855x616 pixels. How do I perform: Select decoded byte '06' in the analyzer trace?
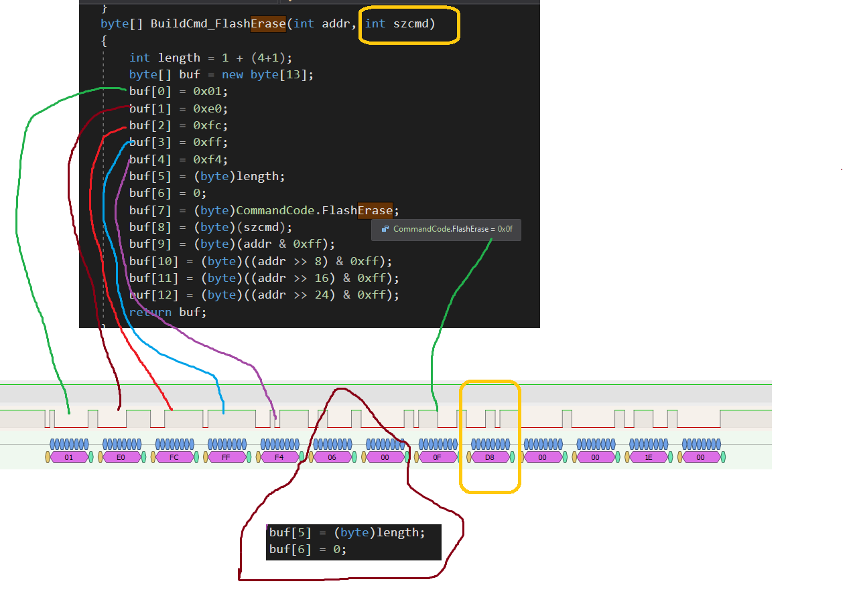332,457
